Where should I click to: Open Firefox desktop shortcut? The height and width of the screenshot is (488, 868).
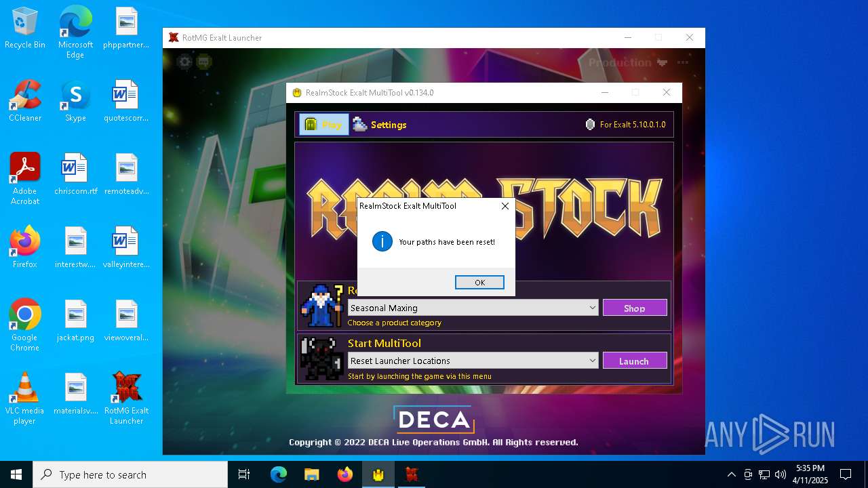[25, 248]
